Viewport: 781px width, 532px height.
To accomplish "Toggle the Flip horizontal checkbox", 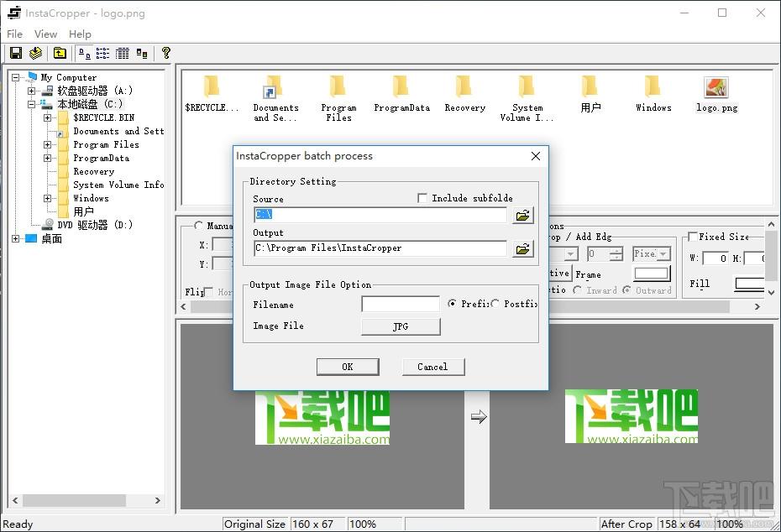I will click(209, 292).
